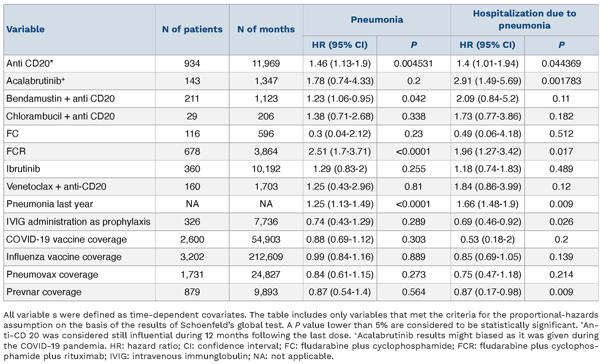Click the Prevnar coverage label
Screen dimensions: 603x364
click(x=44, y=292)
